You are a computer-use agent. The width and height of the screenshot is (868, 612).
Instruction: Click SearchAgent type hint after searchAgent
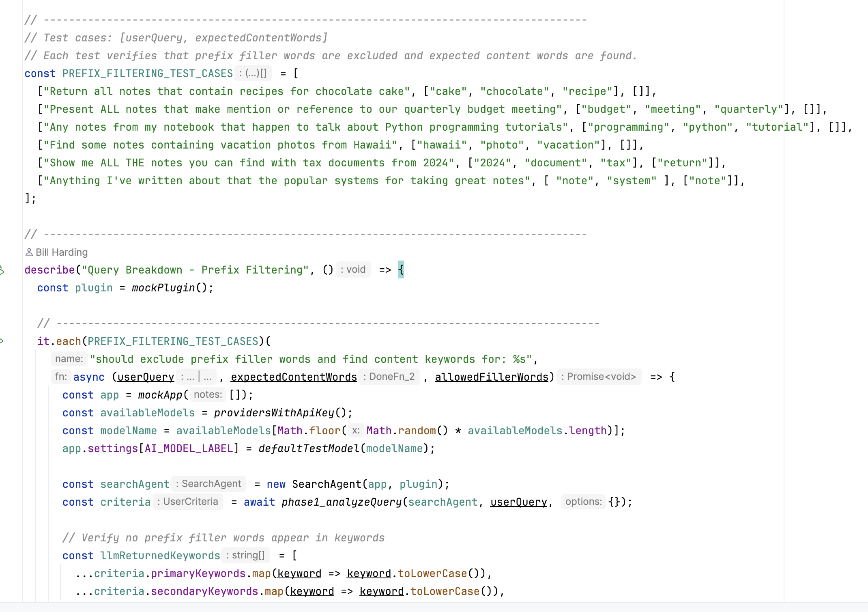[x=208, y=484]
